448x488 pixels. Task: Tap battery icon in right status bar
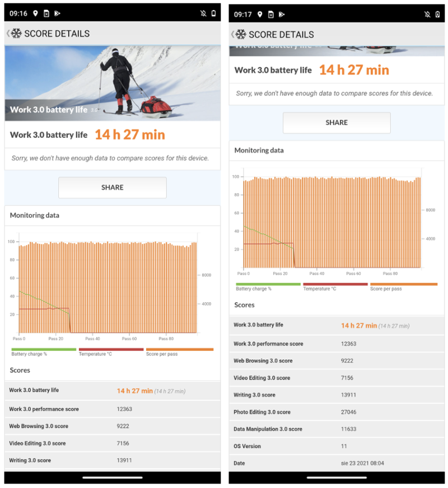point(437,14)
